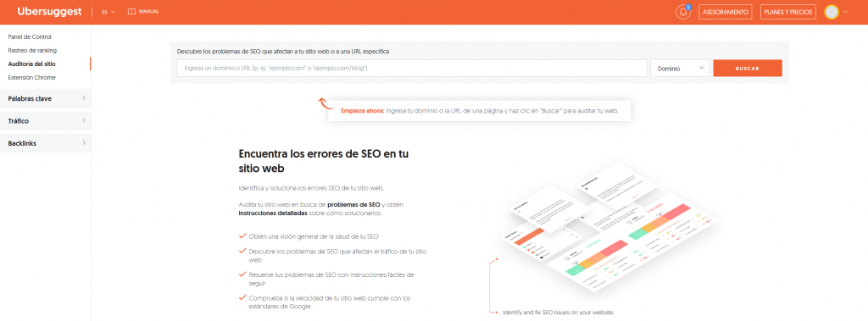Screen dimensions: 868x321
Task: Open Extensión Chrome page
Action: pyautogui.click(x=31, y=77)
